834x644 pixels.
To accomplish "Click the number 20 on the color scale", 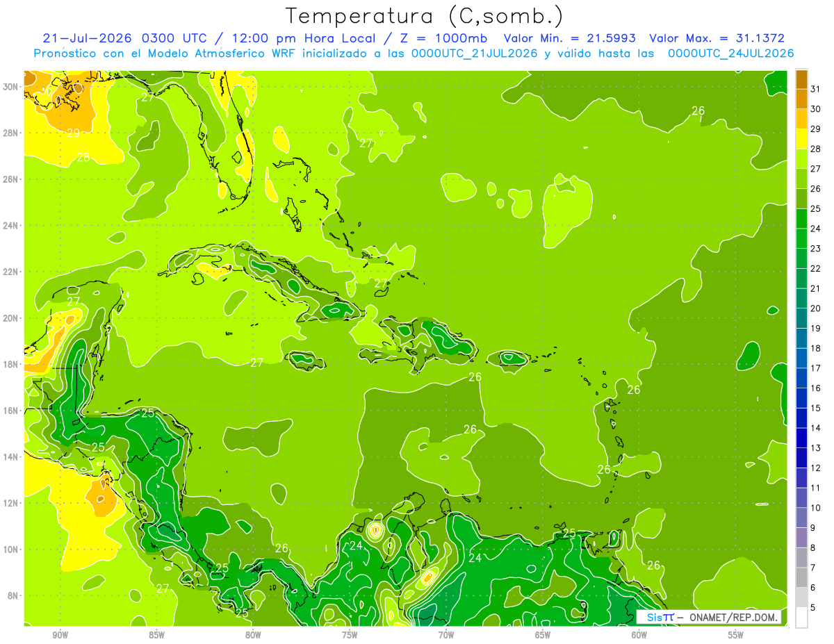I will pyautogui.click(x=816, y=308).
